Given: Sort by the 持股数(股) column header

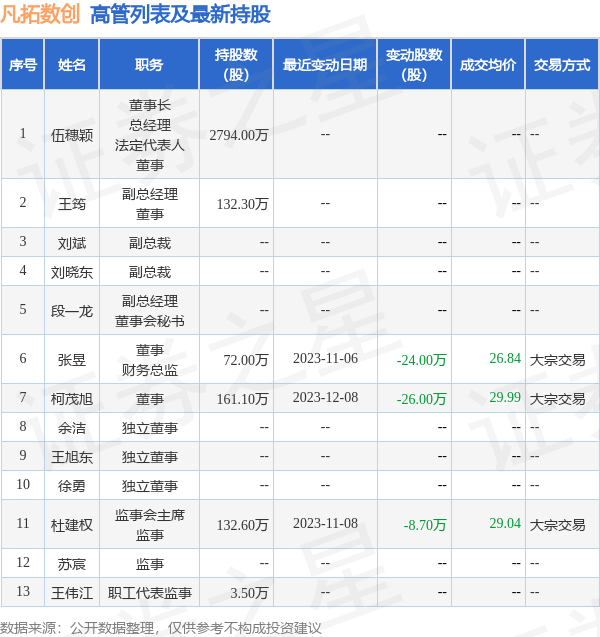Looking at the screenshot, I should 236,65.
